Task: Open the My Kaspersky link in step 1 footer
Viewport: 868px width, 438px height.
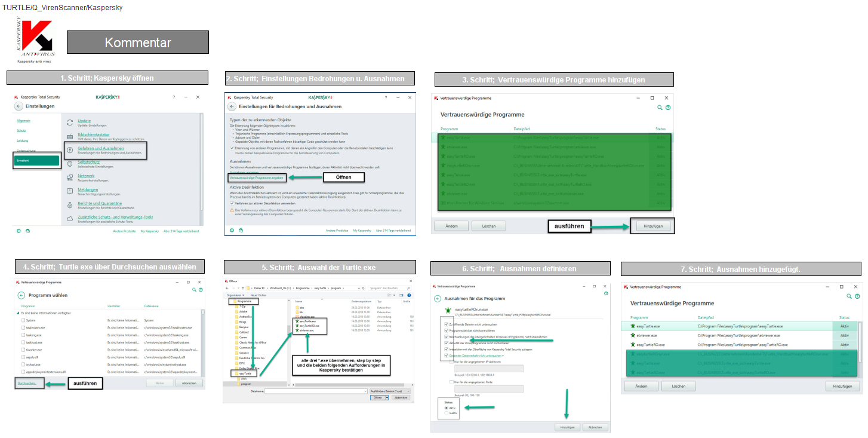Action: (150, 231)
